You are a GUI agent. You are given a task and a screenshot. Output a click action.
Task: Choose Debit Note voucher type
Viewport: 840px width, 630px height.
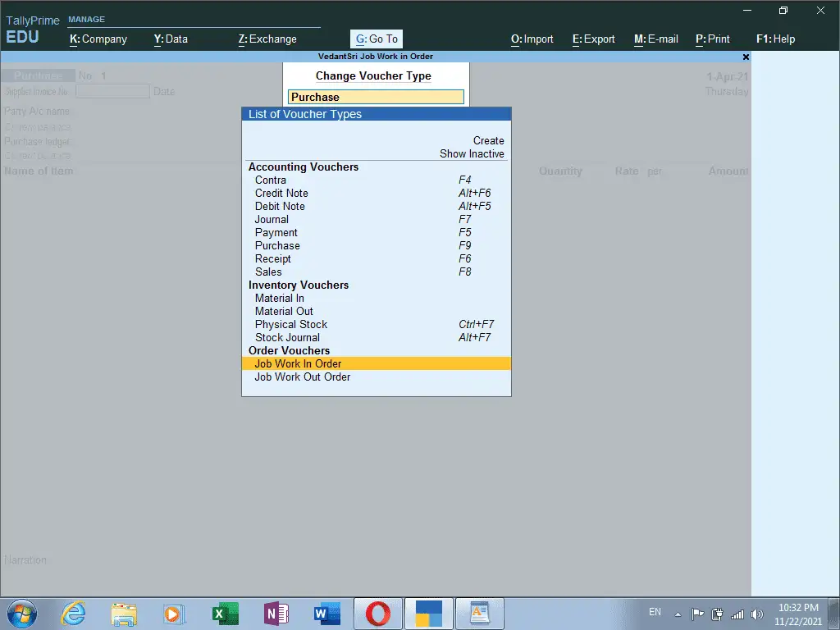(376, 206)
